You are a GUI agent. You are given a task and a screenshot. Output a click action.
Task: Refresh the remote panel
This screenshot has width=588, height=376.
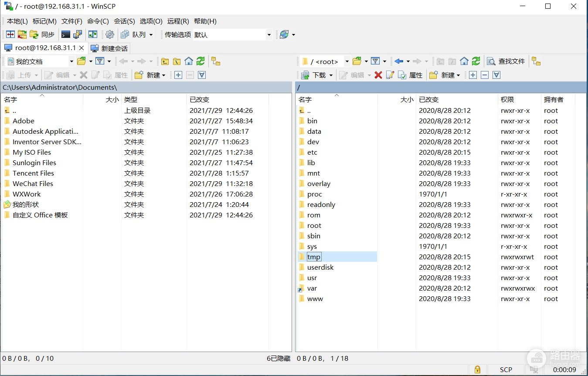[x=476, y=61]
